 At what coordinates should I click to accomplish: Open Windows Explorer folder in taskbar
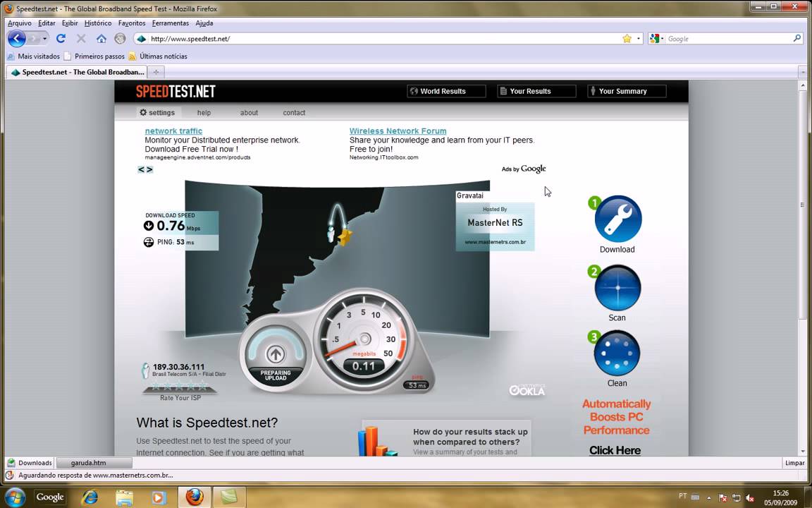click(x=124, y=497)
